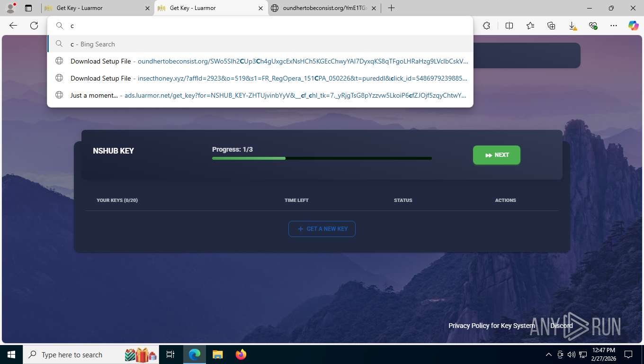Select the active Get Key - Luarmor tab
This screenshot has width=644, height=364.
(x=211, y=8)
